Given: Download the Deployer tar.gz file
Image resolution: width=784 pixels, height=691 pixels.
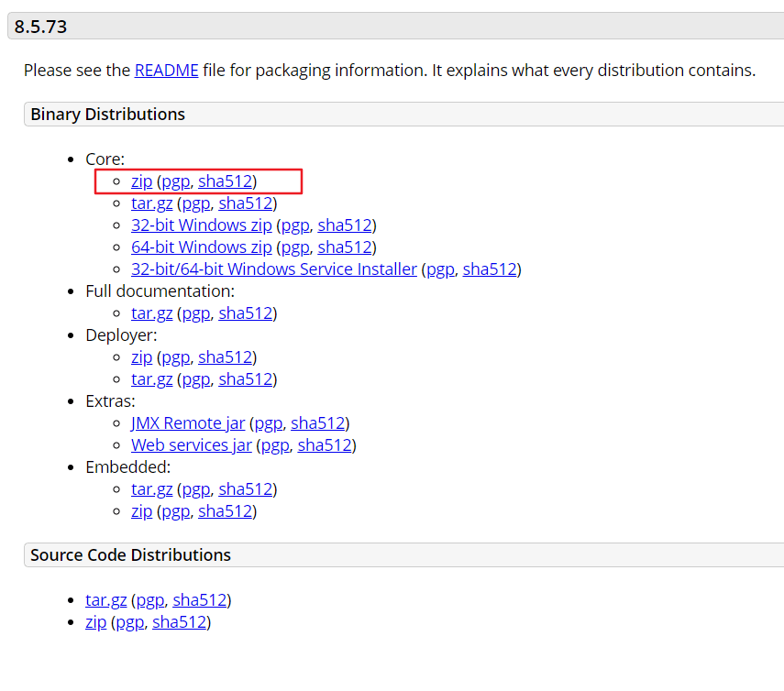Looking at the screenshot, I should 151,379.
